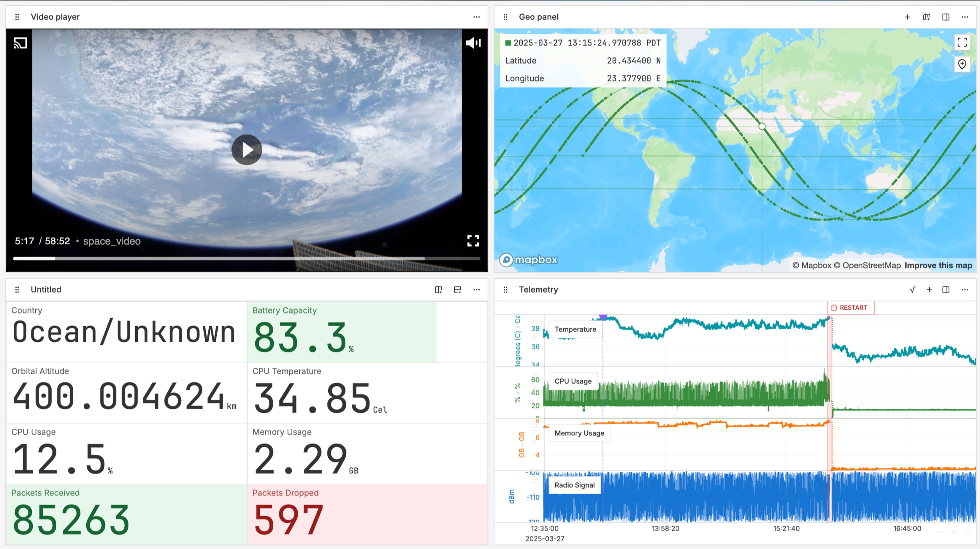Toggle the Temperature series in the Telemetry legend
The image size is (980, 549).
coord(575,329)
